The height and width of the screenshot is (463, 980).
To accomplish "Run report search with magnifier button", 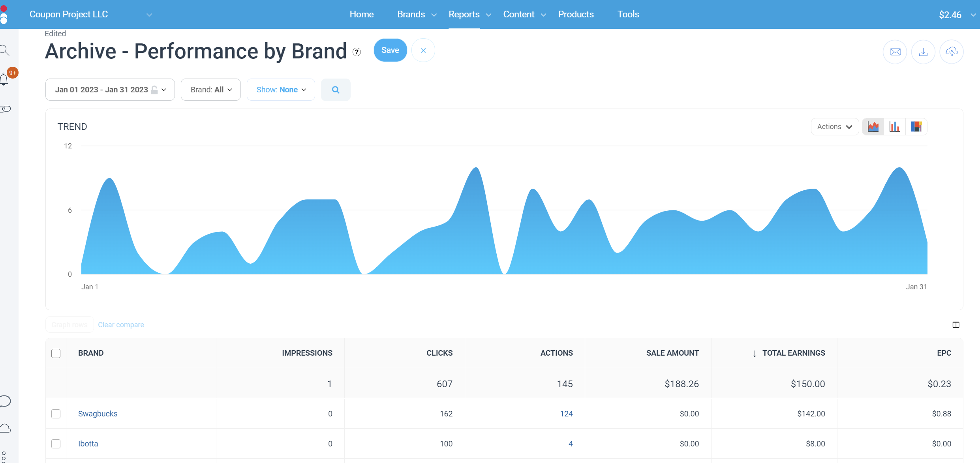I will pos(336,90).
